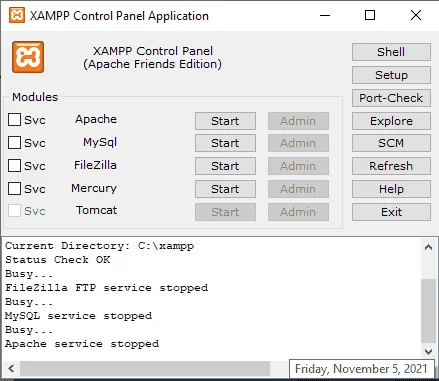This screenshot has height=381, width=439.
Task: Click the FileZilla module label
Action: (x=95, y=165)
